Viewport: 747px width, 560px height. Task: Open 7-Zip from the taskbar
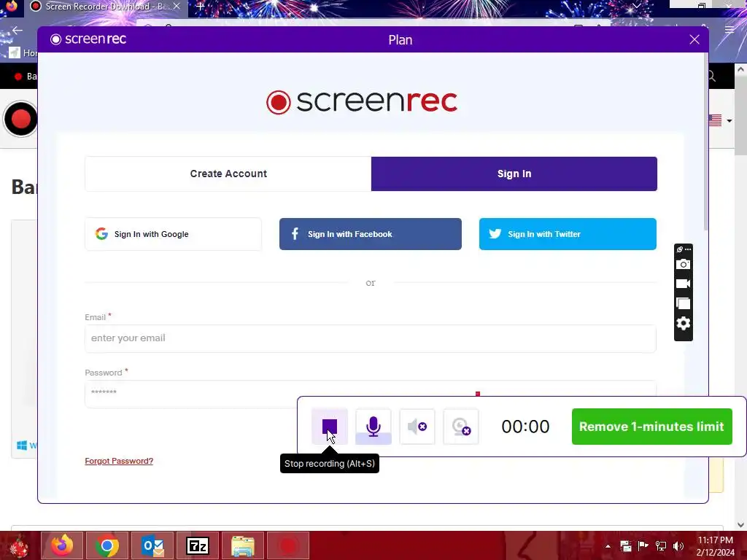(198, 545)
